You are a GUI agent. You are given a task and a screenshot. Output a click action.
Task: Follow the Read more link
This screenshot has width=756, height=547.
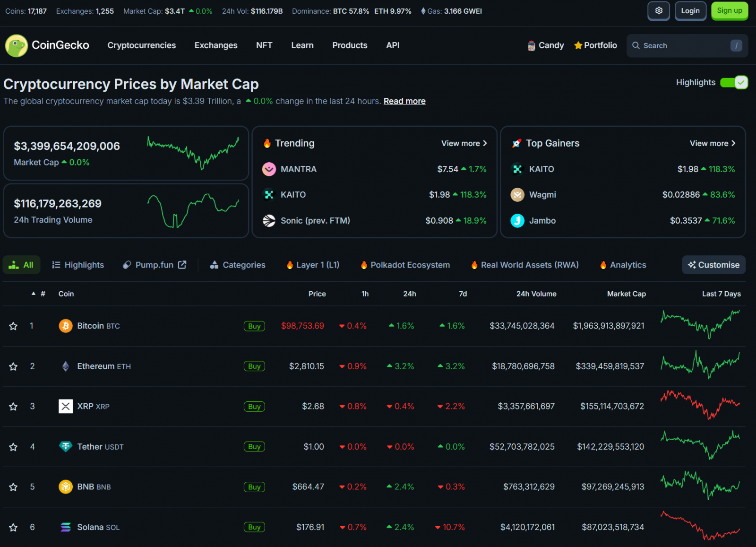coord(404,101)
